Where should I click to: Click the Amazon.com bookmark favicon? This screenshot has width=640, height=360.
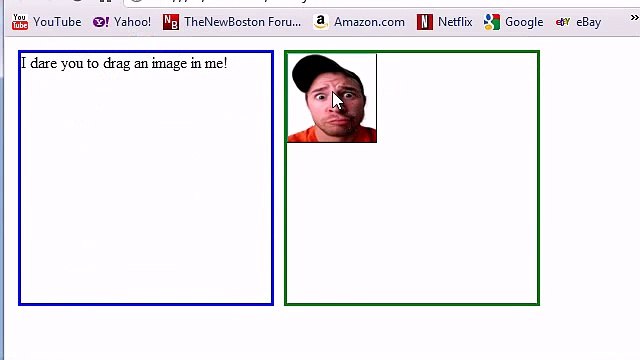tap(320, 22)
